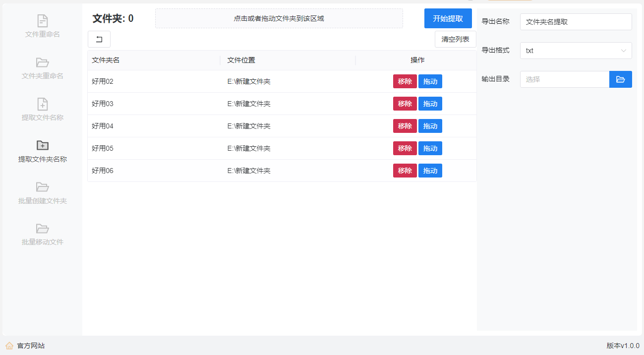Open the 批量创建文件夹 sidebar icon

tap(43, 187)
